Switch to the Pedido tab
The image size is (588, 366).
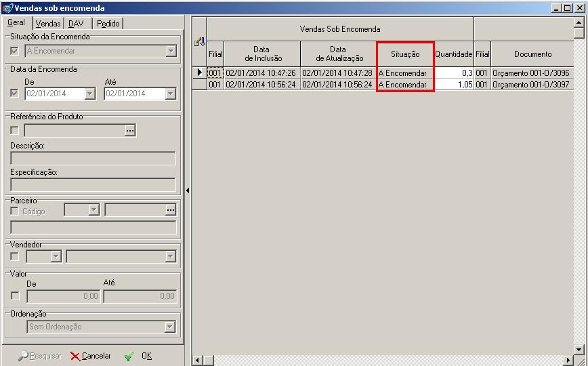[108, 24]
